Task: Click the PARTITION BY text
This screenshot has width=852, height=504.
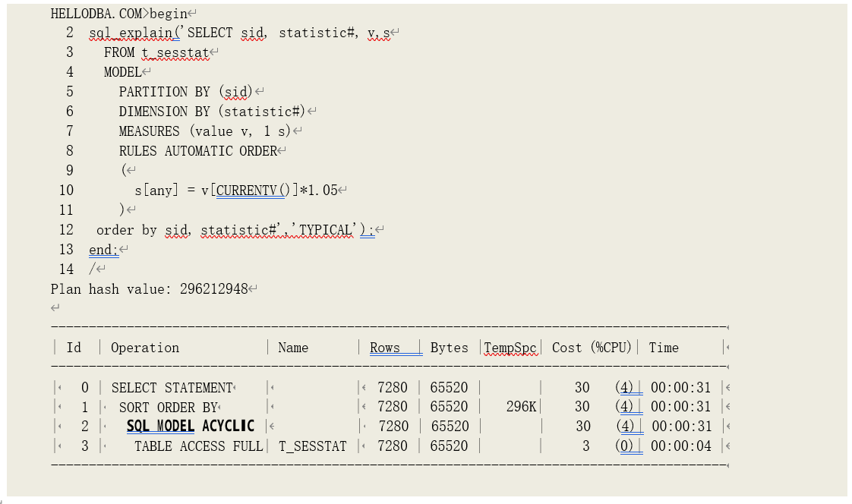Action: click(164, 92)
